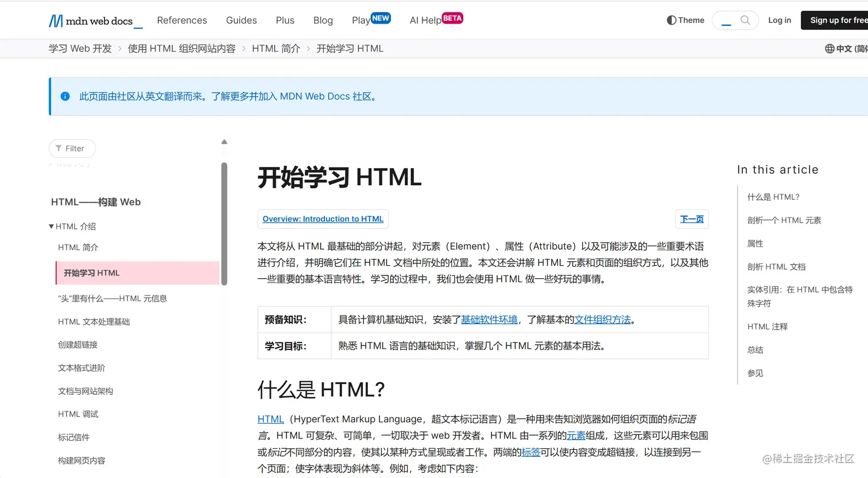Click HTML——构建 Web sidebar heading
Screen dimensions: 868x478
(96, 202)
